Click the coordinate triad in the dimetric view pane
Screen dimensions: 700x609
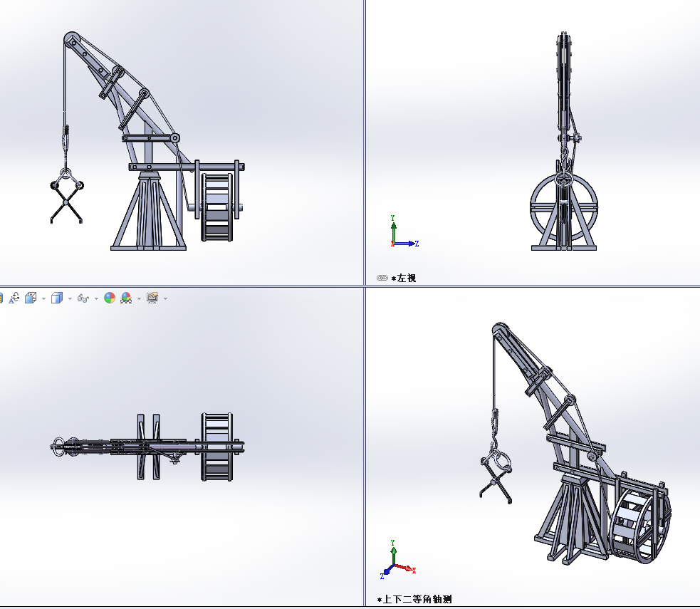[x=398, y=559]
